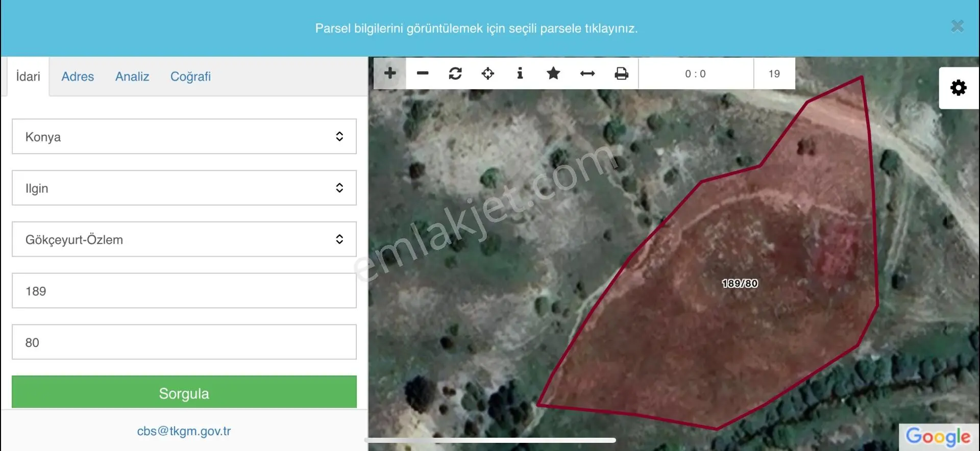Switch to the İdari tab
The height and width of the screenshot is (451, 980).
(28, 77)
